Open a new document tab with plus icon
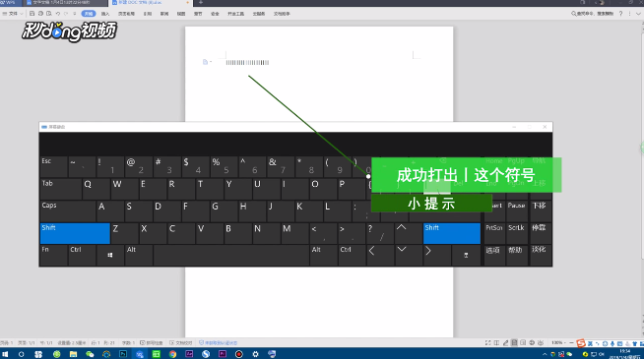 coord(201,3)
